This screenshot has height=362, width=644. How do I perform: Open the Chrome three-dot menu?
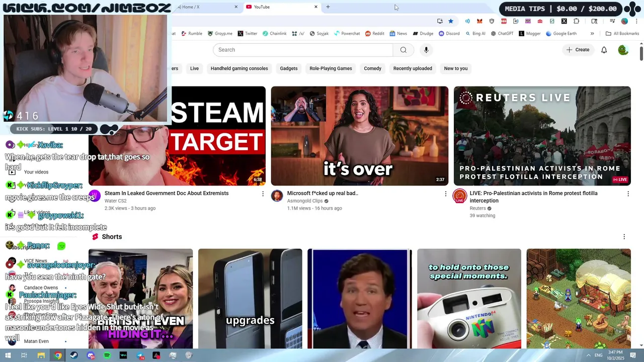(636, 21)
